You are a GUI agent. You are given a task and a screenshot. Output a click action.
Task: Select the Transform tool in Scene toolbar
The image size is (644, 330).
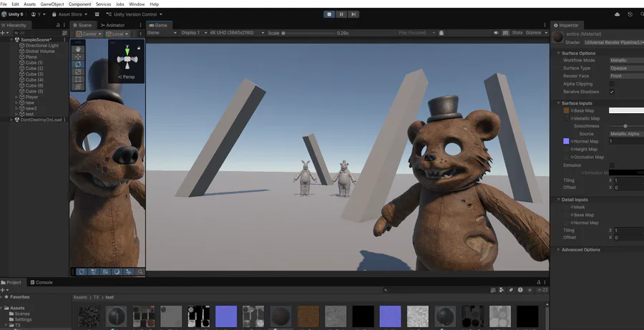pos(78,87)
